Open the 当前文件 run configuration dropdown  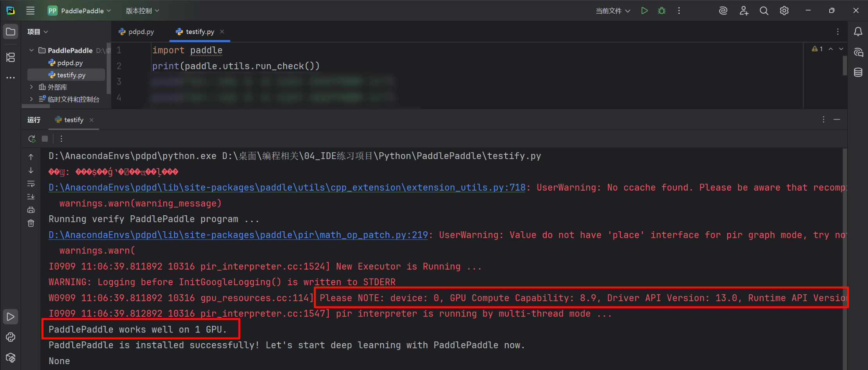612,11
